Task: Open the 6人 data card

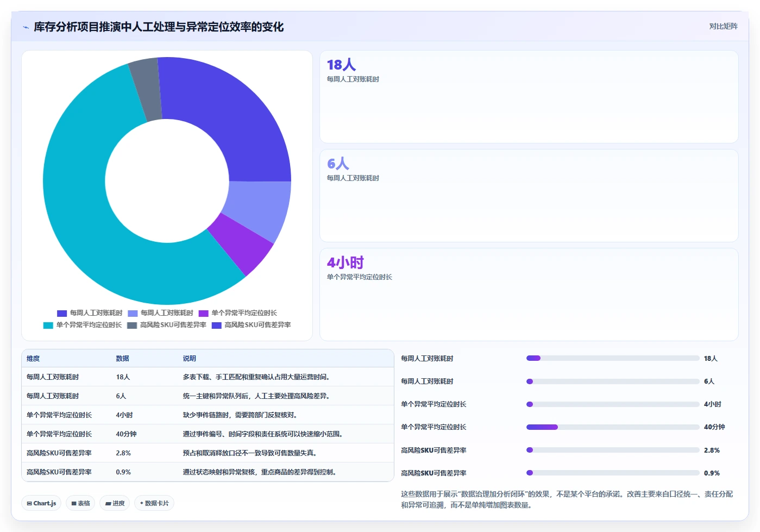Action: pos(529,196)
